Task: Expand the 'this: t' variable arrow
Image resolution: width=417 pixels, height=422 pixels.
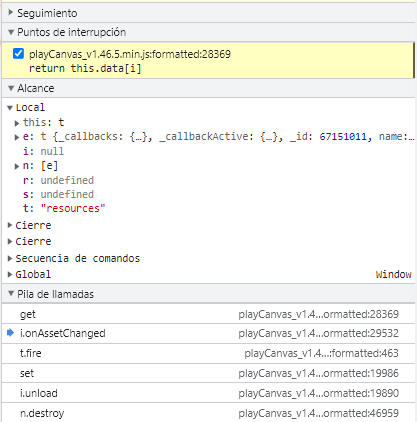Action: click(x=17, y=123)
